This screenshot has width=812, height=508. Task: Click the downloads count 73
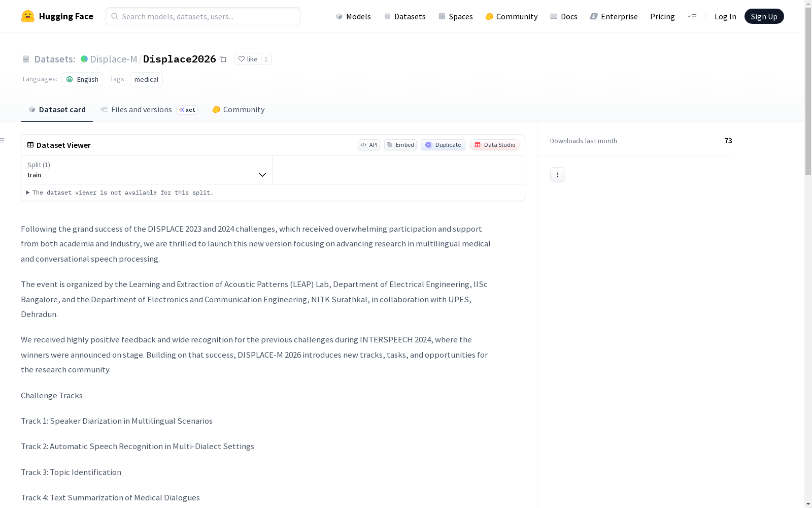point(728,141)
